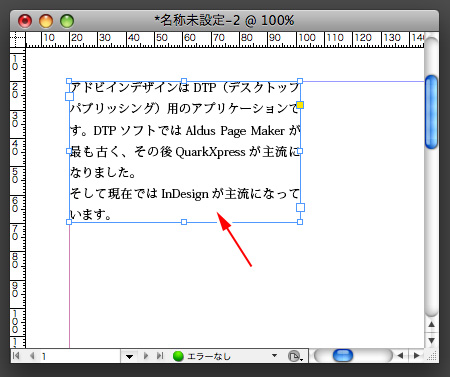
Task: Click the window title 名称未設定-2 @ 100%
Action: pyautogui.click(x=225, y=21)
